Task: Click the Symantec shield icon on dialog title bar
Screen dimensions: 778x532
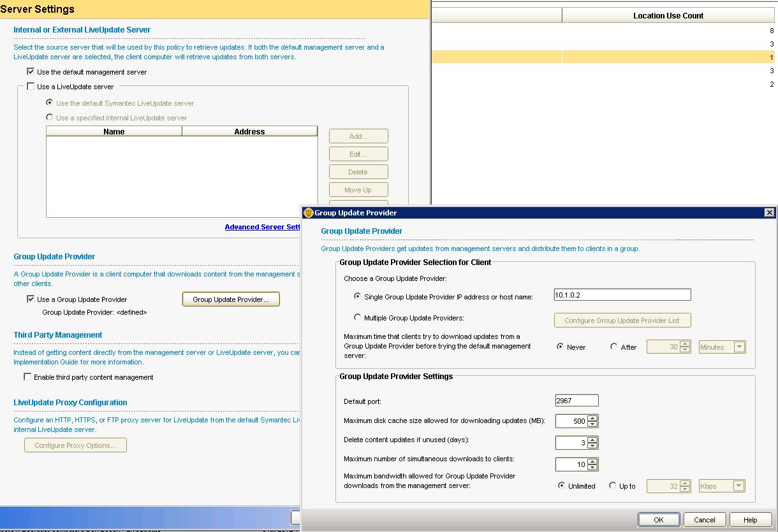Action: click(x=307, y=212)
